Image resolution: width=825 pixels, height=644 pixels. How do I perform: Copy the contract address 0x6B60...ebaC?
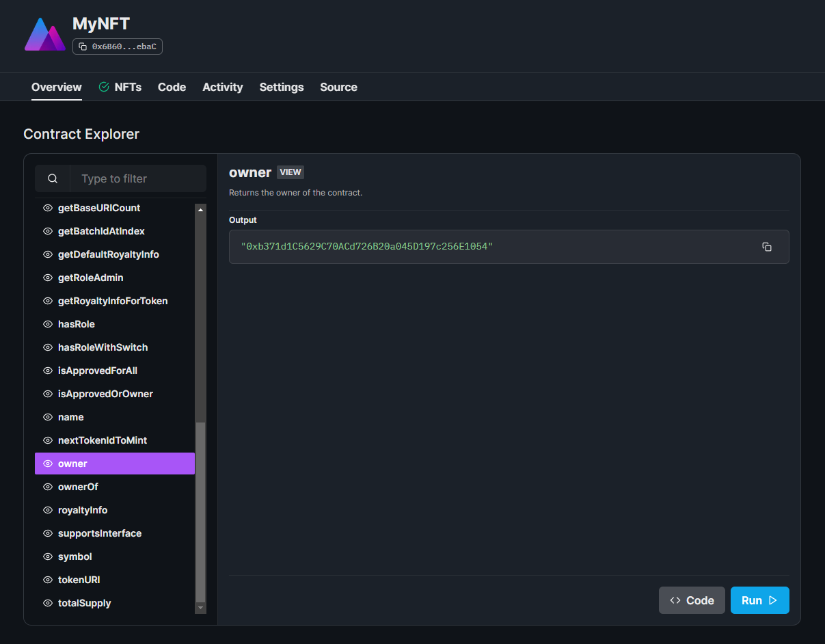pyautogui.click(x=118, y=46)
